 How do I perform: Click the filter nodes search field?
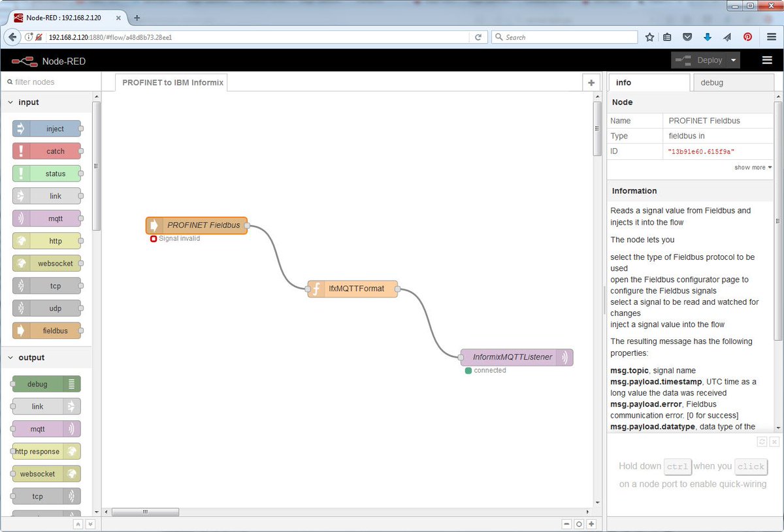click(50, 82)
